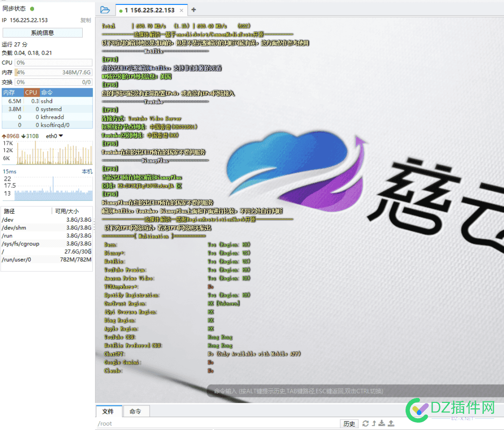This screenshot has height=430, width=504.
Task: Select the /run/user/0 disk row
Action: 47,260
